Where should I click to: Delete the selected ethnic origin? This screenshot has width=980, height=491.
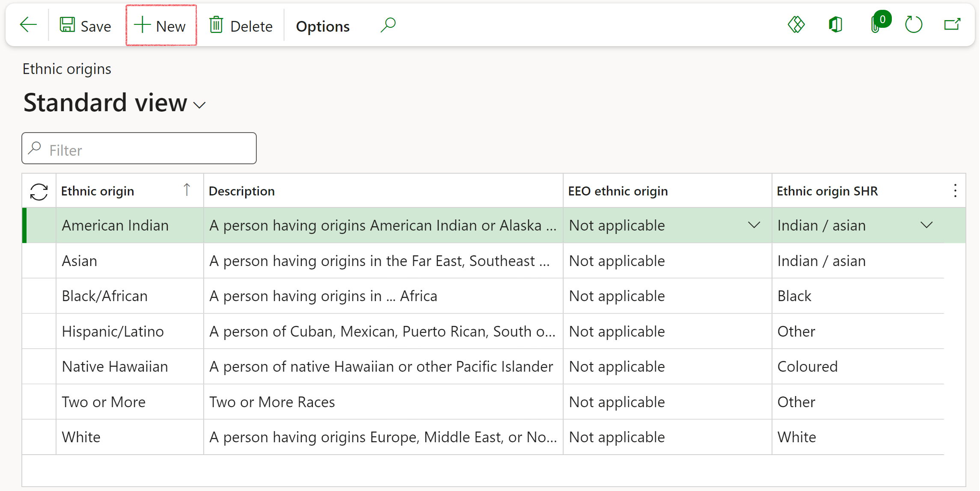click(x=241, y=26)
